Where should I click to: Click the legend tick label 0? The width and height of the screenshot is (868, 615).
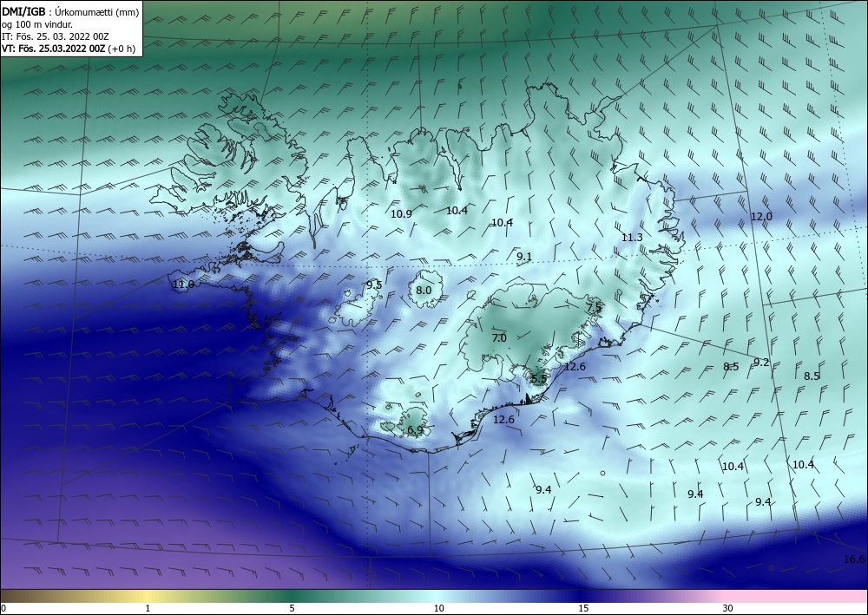point(3,608)
